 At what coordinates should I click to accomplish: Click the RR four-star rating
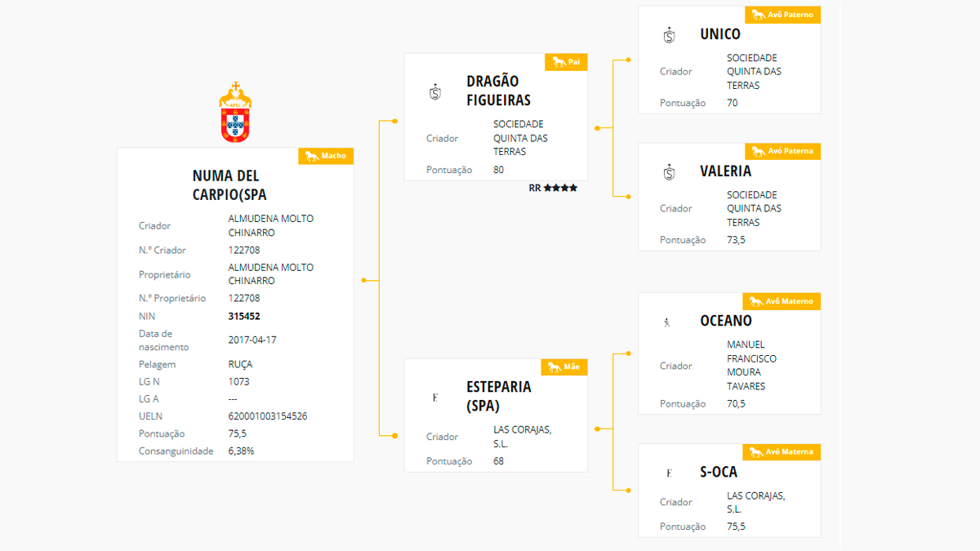coord(553,188)
